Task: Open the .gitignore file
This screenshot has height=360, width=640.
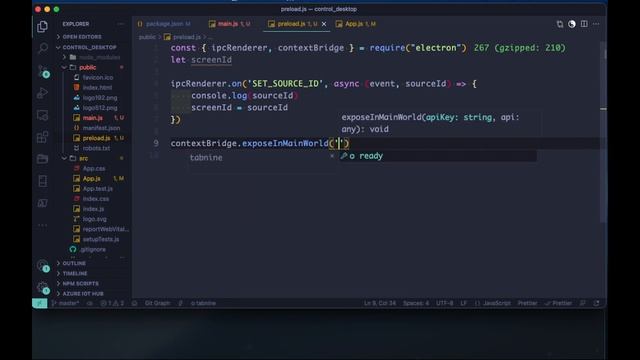Action: (x=93, y=249)
